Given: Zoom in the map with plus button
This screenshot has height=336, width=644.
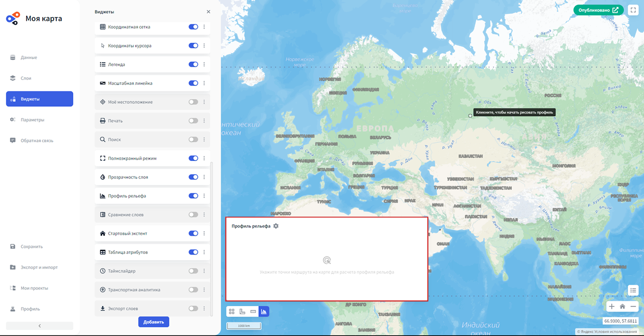Looking at the screenshot, I should [611, 306].
